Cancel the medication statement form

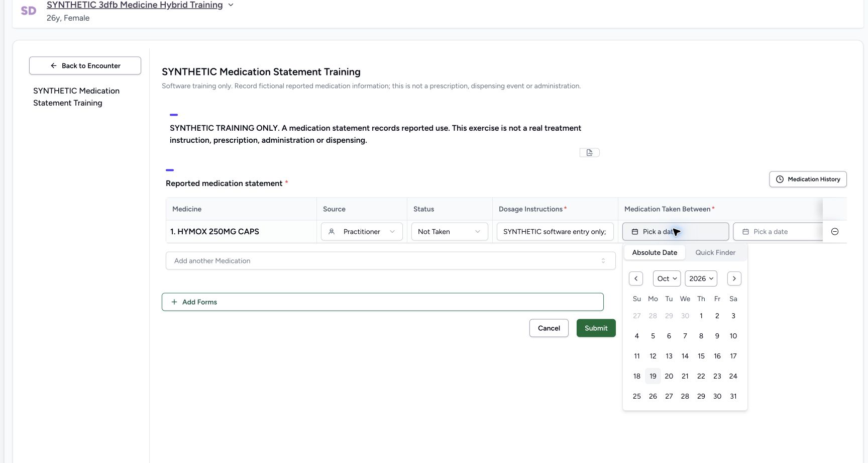[x=549, y=328]
